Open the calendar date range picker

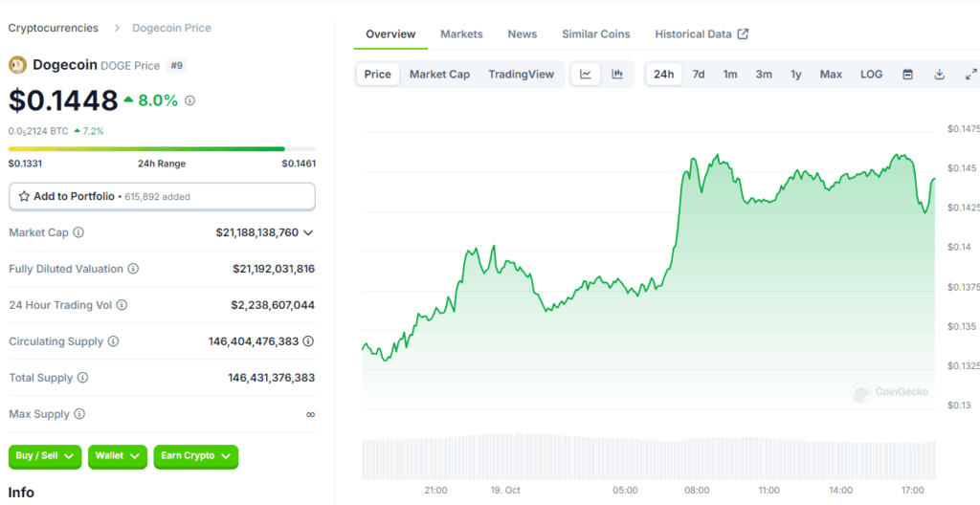coord(908,75)
